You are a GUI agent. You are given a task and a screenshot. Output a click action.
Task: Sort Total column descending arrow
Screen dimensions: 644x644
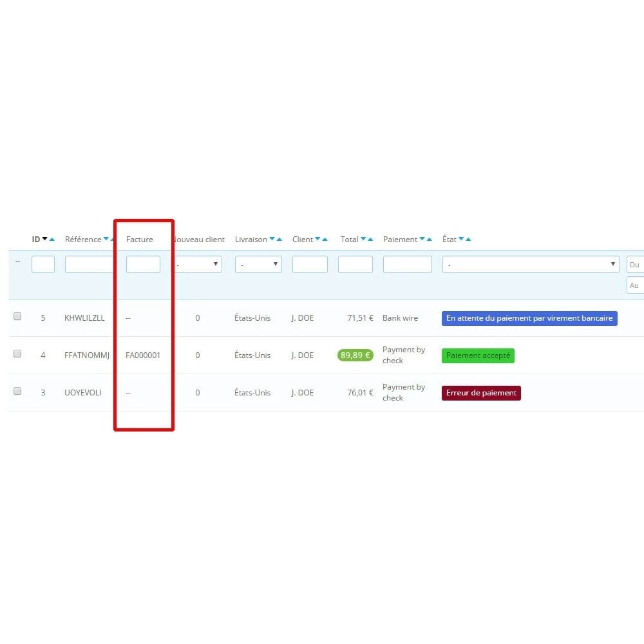point(363,239)
